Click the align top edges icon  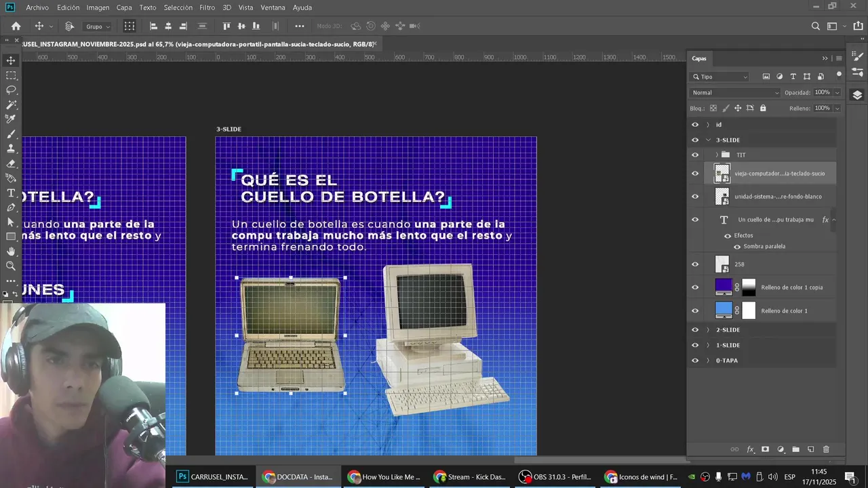click(226, 26)
